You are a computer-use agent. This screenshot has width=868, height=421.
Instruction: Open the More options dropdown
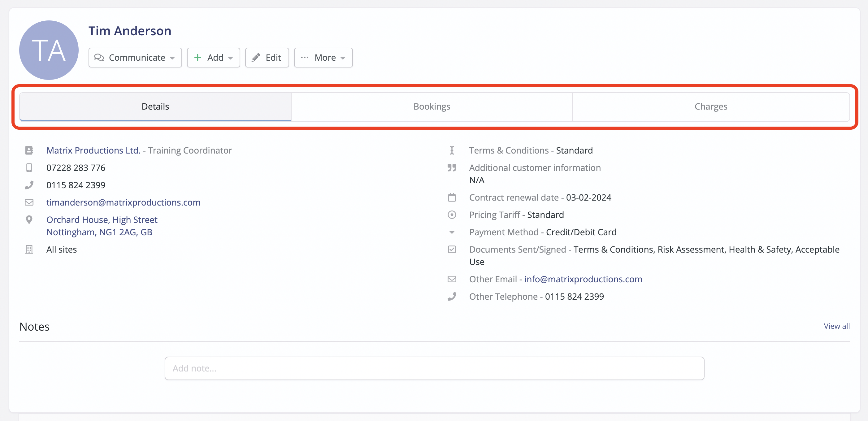click(x=323, y=57)
